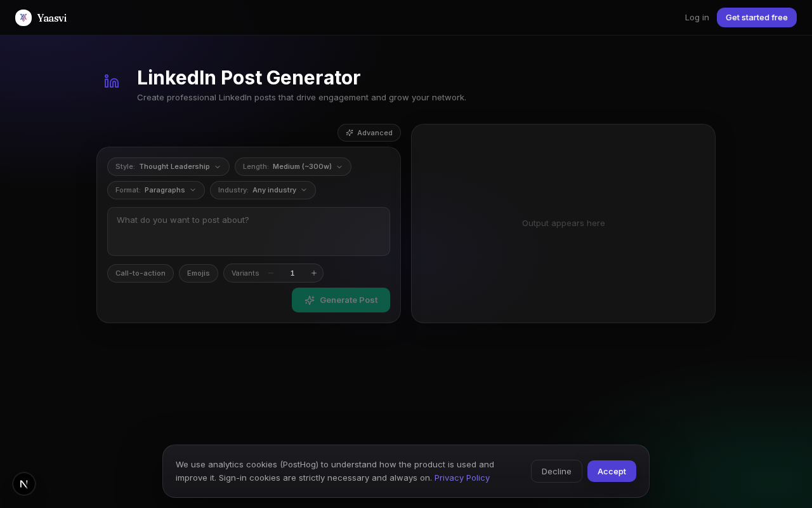The height and width of the screenshot is (508, 812).
Task: Open the Industry dropdown
Action: [x=263, y=190]
